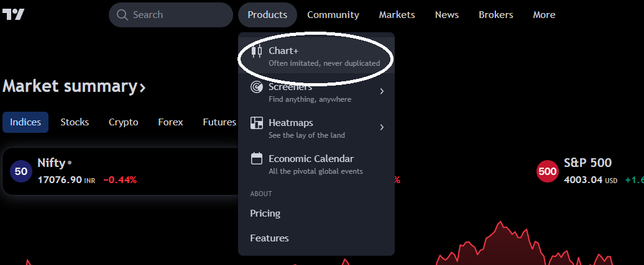
Task: Click the Screeners radar icon
Action: [256, 87]
